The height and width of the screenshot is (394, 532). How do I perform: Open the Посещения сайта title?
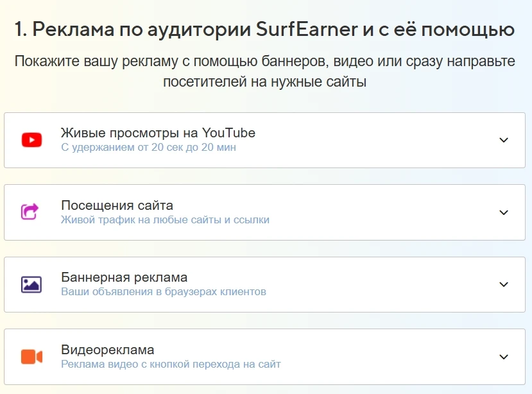(117, 205)
